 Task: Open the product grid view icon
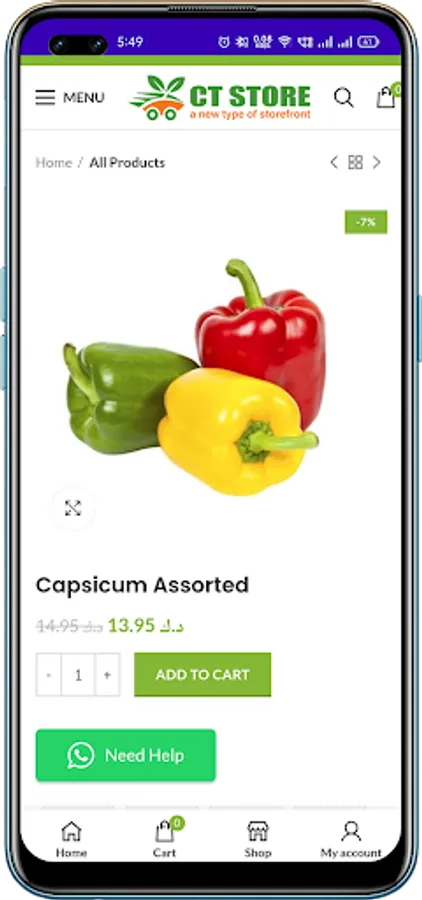(355, 162)
